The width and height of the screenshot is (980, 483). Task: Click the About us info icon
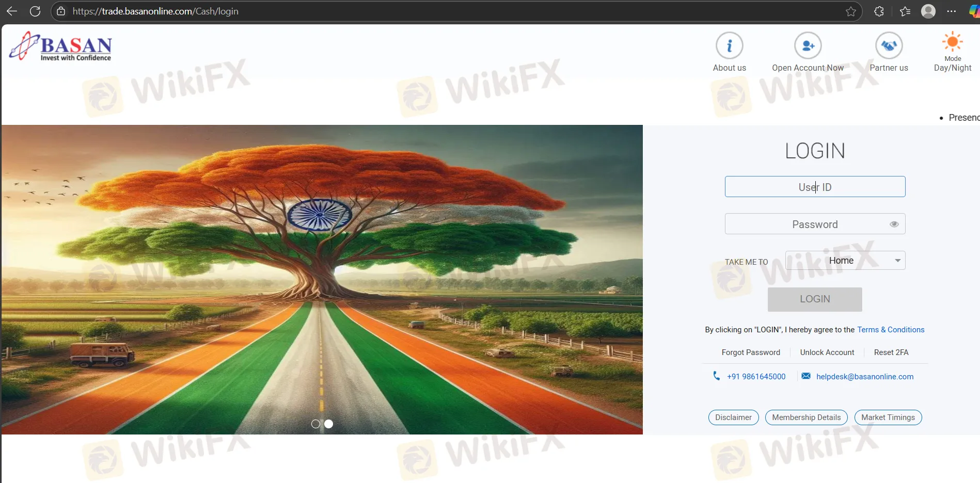click(729, 46)
